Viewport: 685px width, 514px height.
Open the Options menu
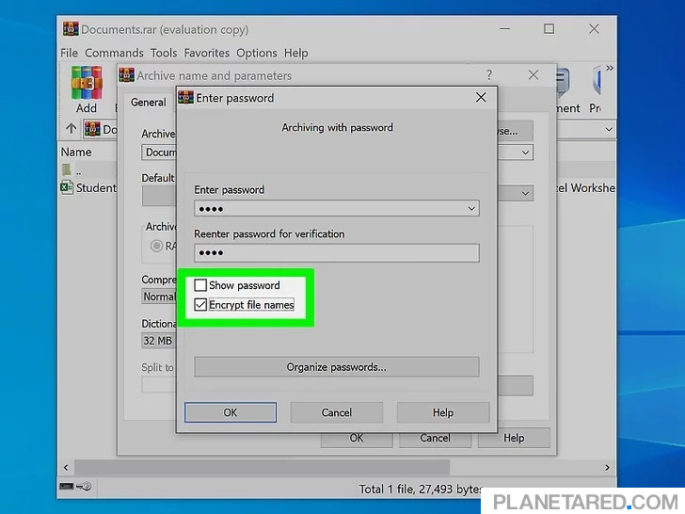[x=257, y=53]
